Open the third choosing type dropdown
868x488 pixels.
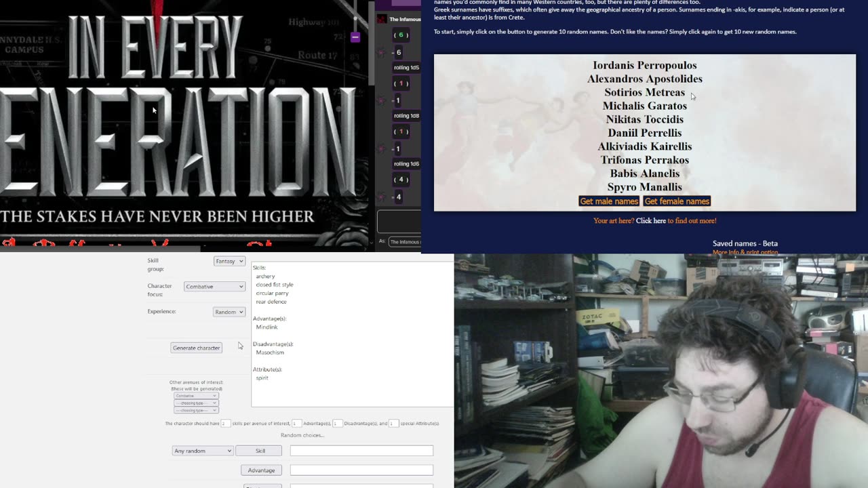click(196, 411)
